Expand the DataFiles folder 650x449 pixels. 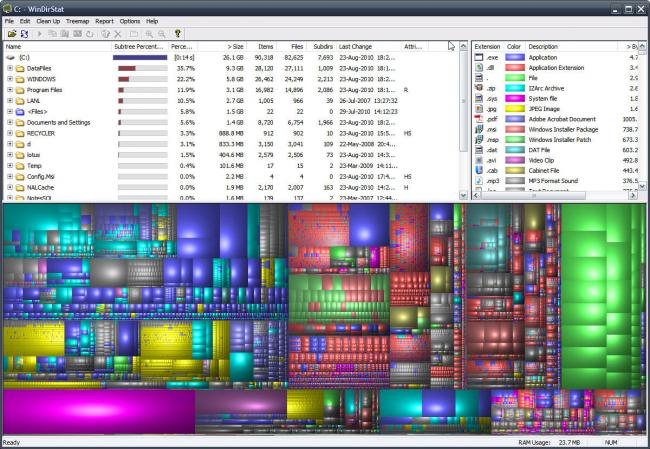coord(9,68)
